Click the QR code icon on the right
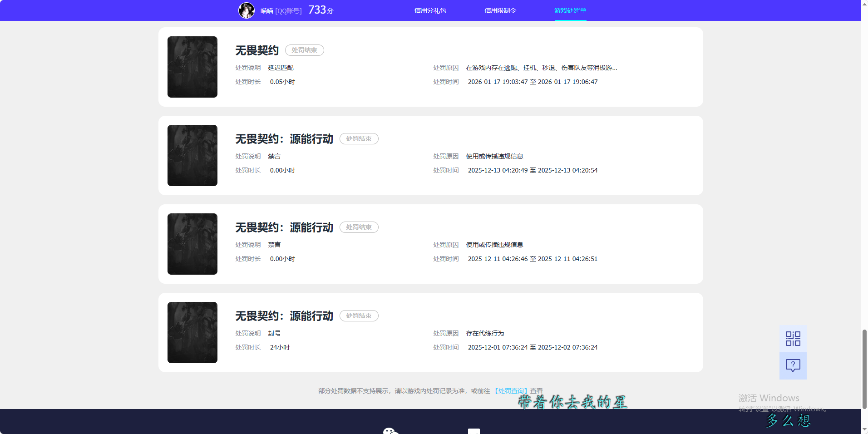Image resolution: width=868 pixels, height=434 pixels. [792, 338]
